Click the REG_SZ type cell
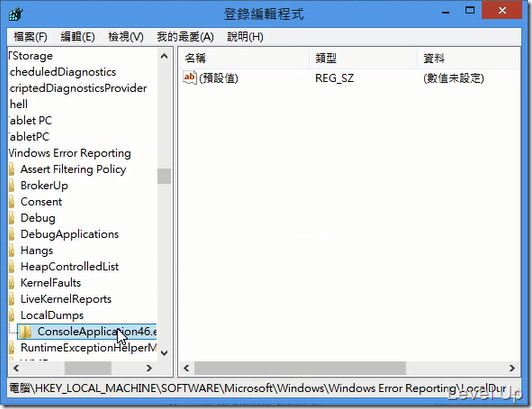 click(334, 78)
